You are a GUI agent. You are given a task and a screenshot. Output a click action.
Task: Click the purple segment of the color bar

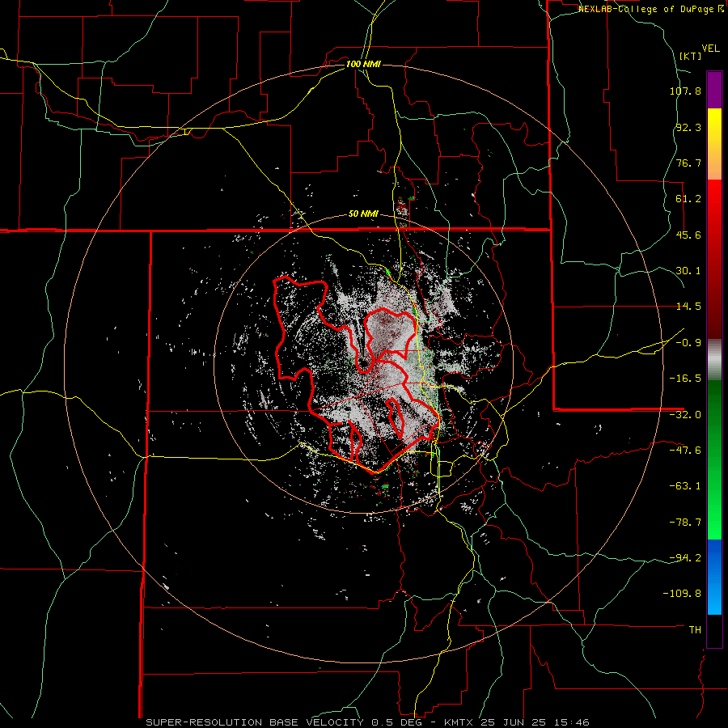(714, 90)
